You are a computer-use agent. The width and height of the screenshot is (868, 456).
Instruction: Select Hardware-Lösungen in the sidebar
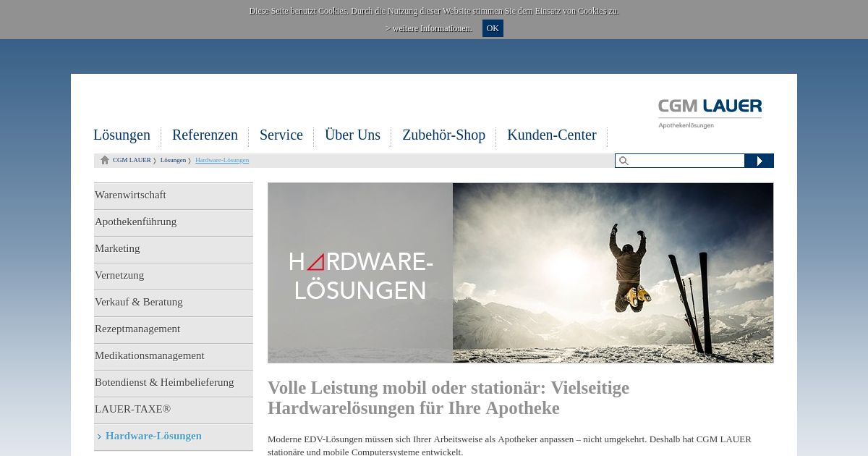(174, 436)
